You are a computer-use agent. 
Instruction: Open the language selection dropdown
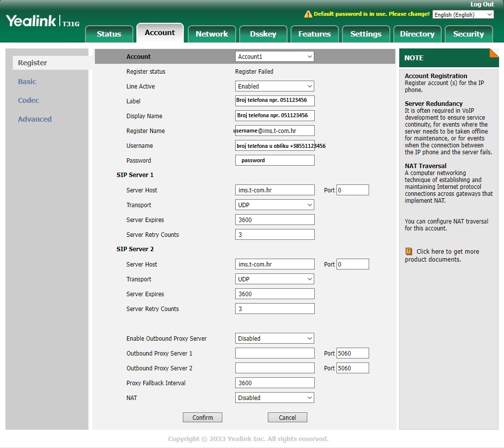(x=463, y=15)
